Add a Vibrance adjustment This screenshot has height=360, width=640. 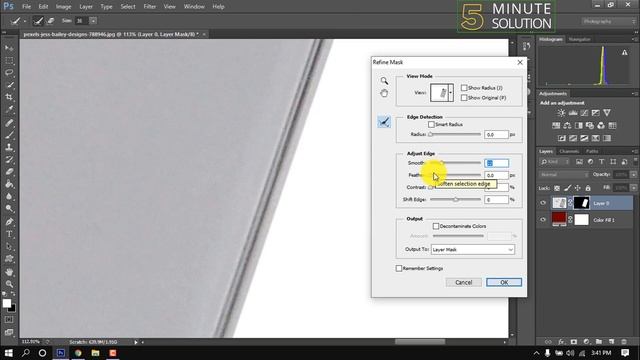(607, 113)
